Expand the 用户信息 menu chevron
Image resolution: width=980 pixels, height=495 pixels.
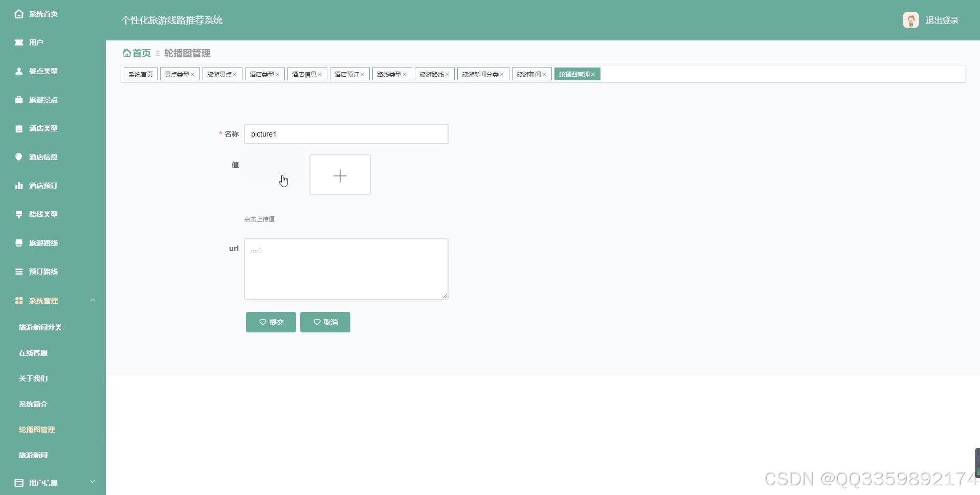(93, 482)
